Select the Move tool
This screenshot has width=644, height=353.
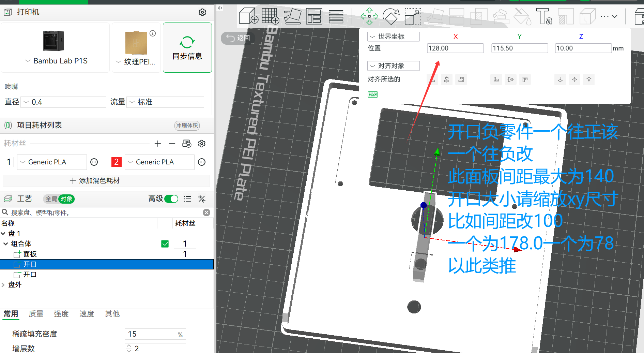coord(369,16)
